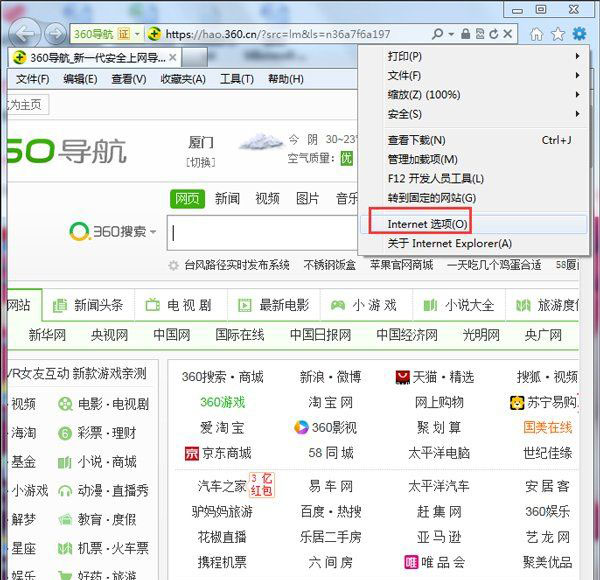This screenshot has height=580, width=600.
Task: Click the hot-search settings gear icon
Action: click(173, 265)
